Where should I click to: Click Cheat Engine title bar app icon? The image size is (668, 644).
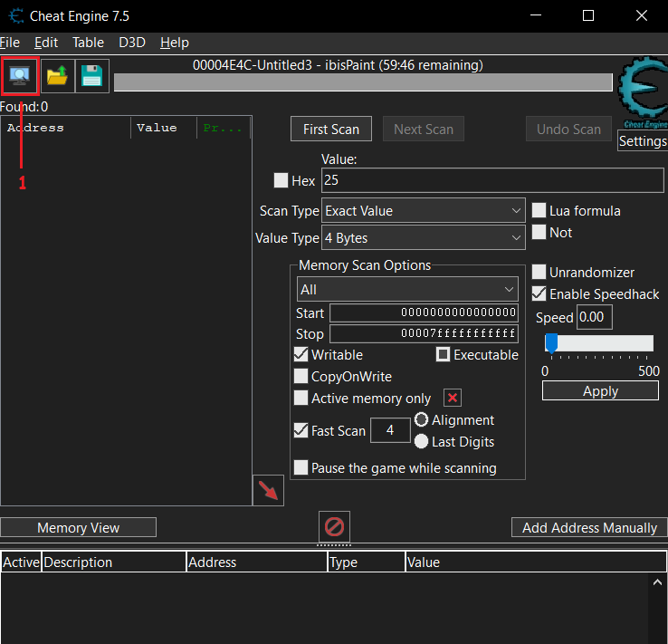click(x=16, y=16)
